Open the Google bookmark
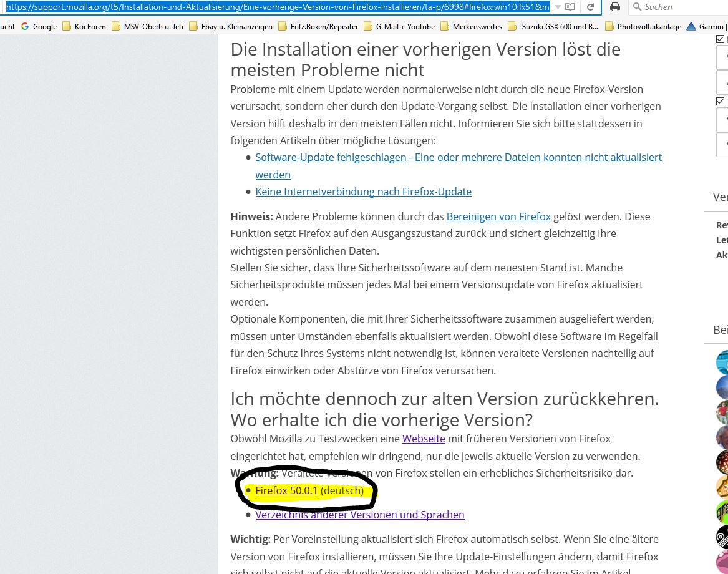728x574 pixels. click(39, 26)
